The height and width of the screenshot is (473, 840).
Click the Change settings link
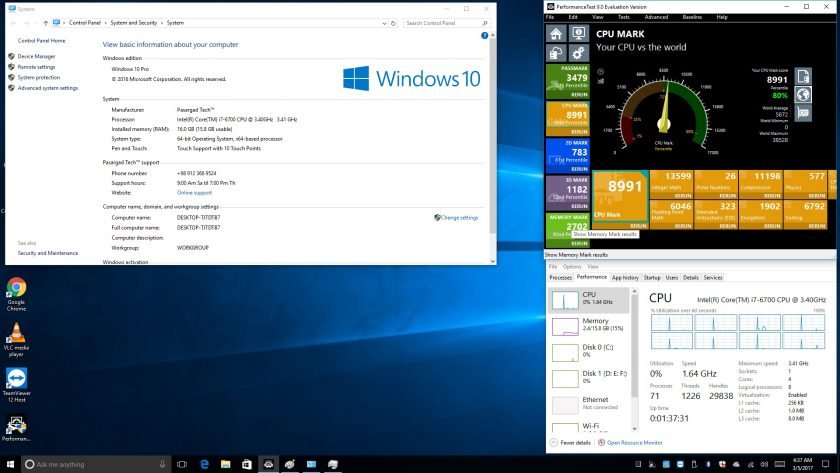(x=459, y=217)
